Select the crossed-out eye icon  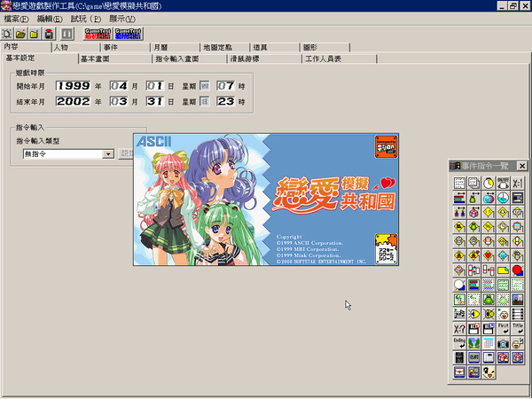(x=489, y=314)
